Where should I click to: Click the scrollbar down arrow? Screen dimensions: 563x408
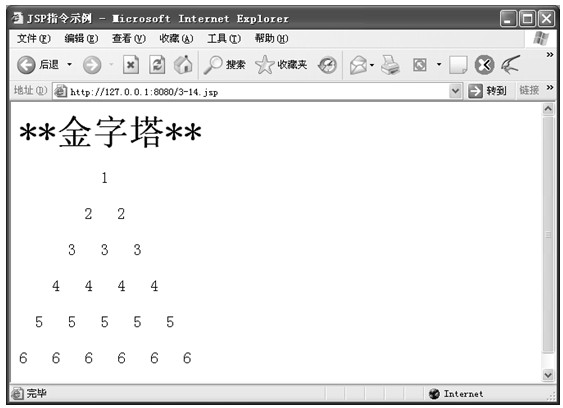pyautogui.click(x=548, y=375)
